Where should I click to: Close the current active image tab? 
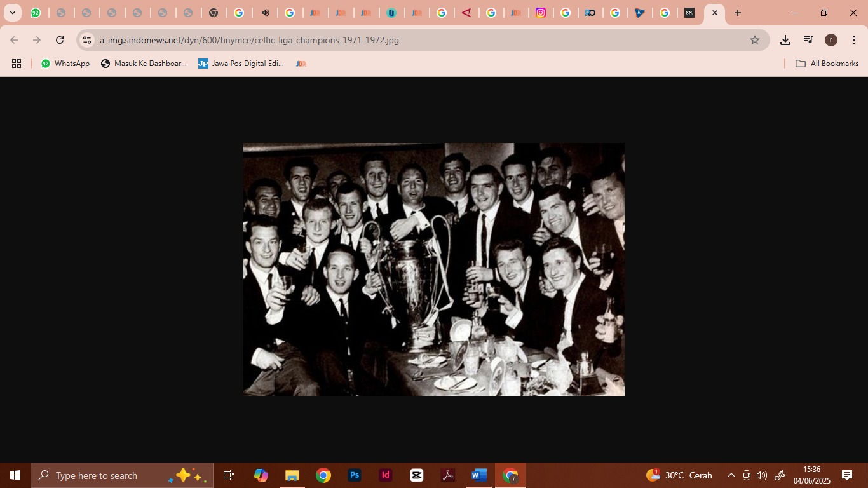click(714, 13)
